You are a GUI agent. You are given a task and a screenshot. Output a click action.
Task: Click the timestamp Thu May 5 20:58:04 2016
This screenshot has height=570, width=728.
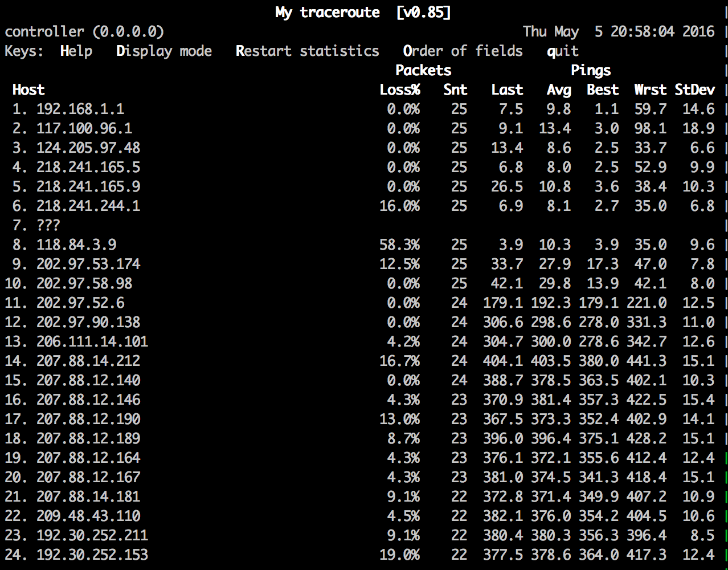(x=618, y=31)
